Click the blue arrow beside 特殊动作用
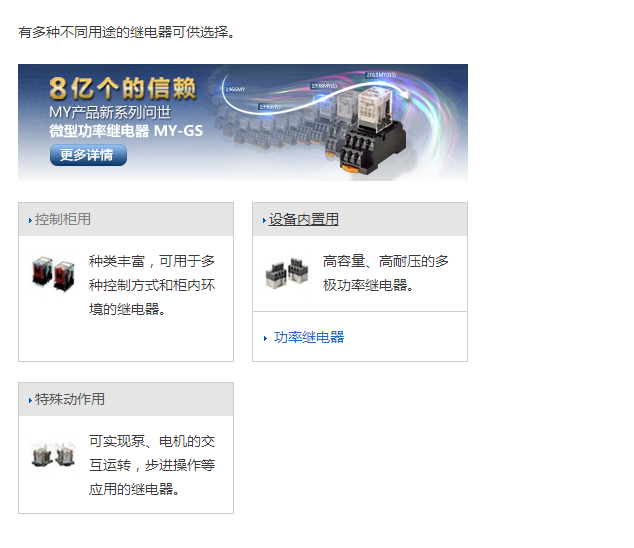This screenshot has width=634, height=548. [x=30, y=400]
